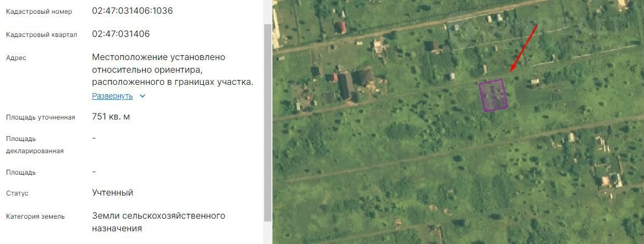This screenshot has height=244, width=644.
Task: Click the Площадь декларированная label
Action: (35, 145)
